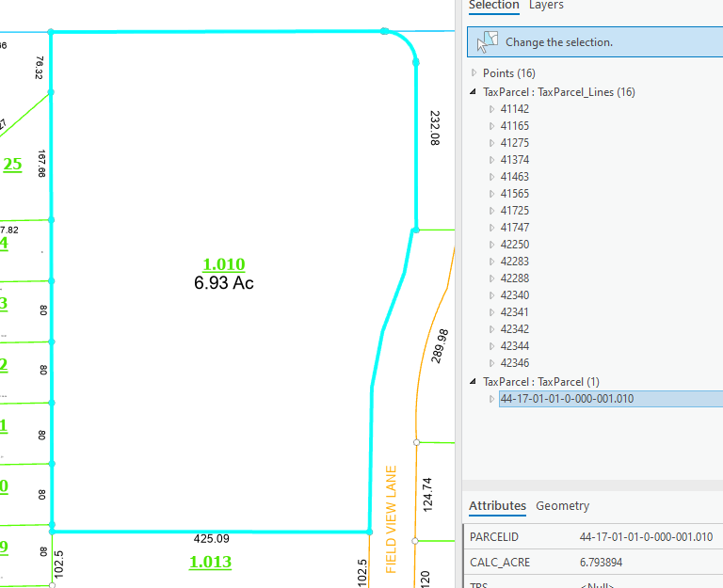This screenshot has height=588, width=723.
Task: Click the Points (16) label
Action: click(x=509, y=73)
